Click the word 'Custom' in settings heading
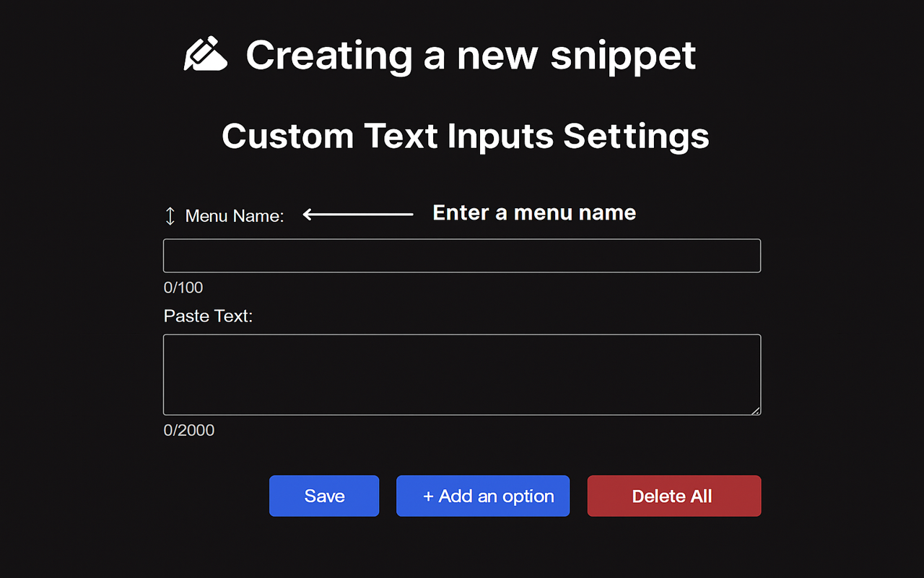The height and width of the screenshot is (578, 924). pos(288,136)
